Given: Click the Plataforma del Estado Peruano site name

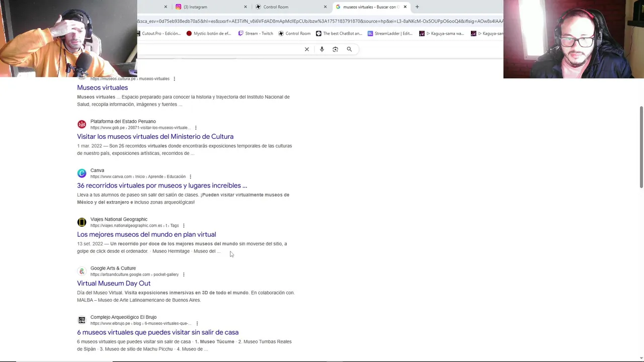Looking at the screenshot, I should pyautogui.click(x=123, y=121).
